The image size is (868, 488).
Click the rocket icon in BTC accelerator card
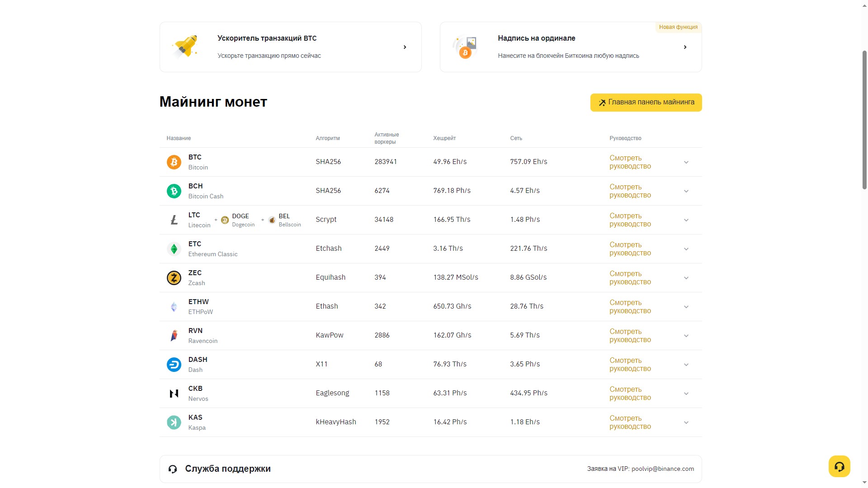pyautogui.click(x=185, y=47)
